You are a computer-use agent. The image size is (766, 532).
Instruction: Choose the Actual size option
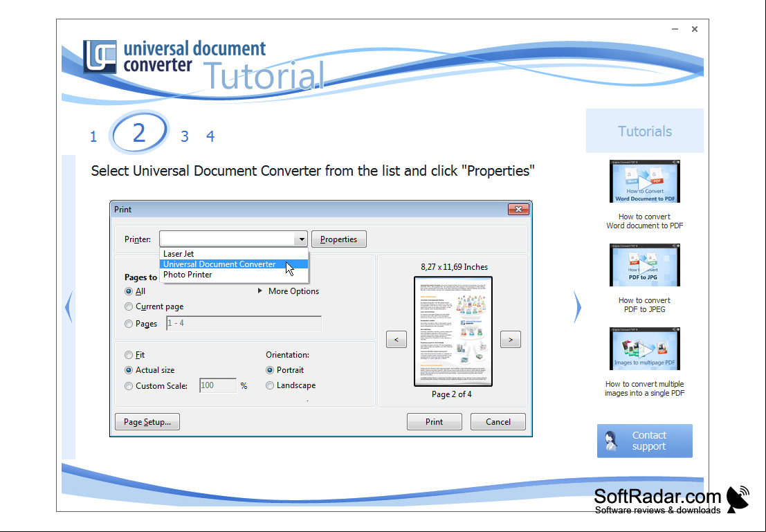[x=129, y=370]
